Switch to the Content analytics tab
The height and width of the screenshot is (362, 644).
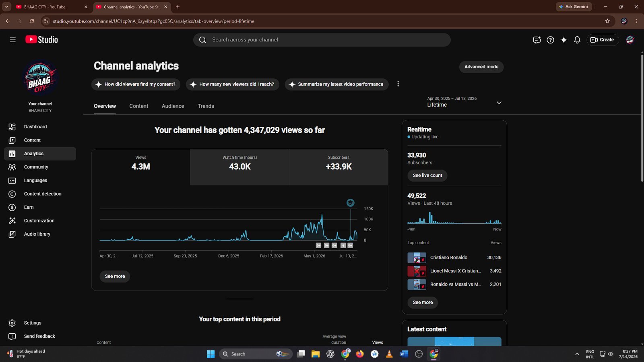coord(139,106)
